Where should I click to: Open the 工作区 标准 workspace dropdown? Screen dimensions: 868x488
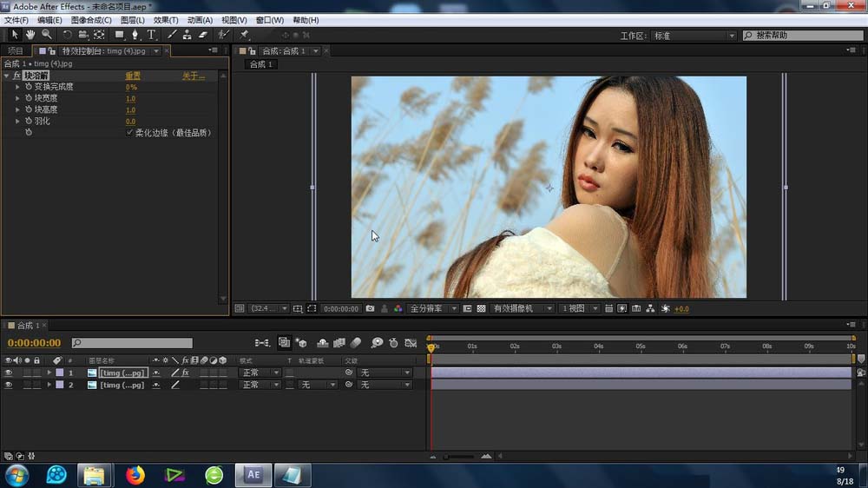694,36
